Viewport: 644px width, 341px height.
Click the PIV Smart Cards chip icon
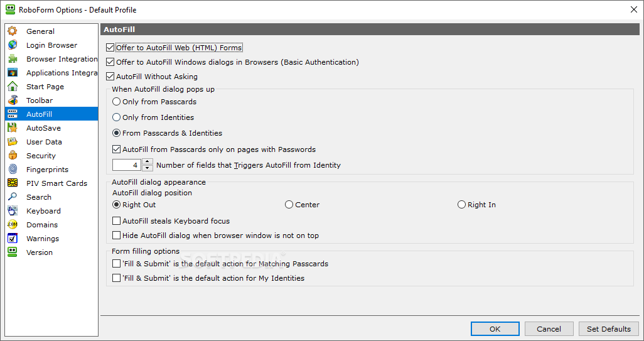tap(13, 183)
